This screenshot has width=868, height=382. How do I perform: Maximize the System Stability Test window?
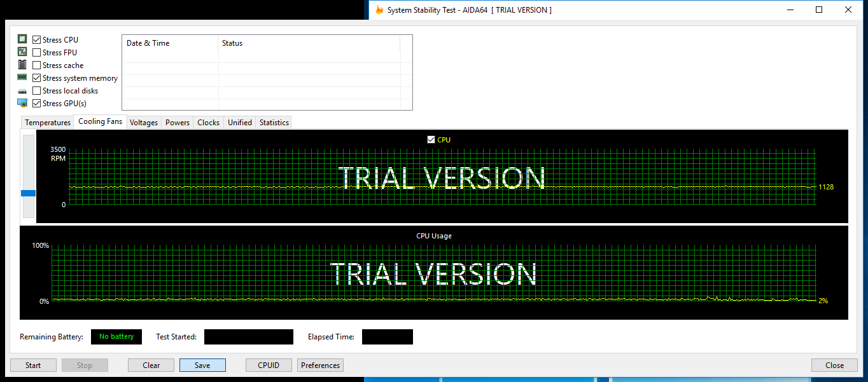pos(819,10)
